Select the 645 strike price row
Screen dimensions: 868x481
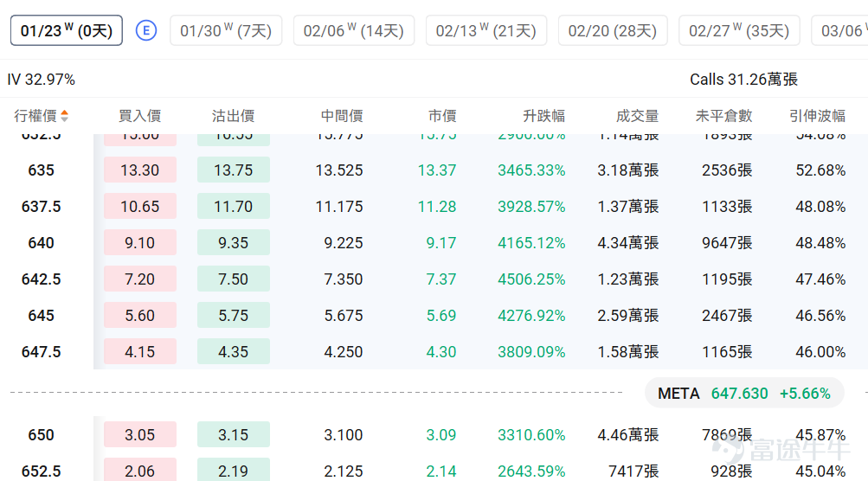click(434, 316)
